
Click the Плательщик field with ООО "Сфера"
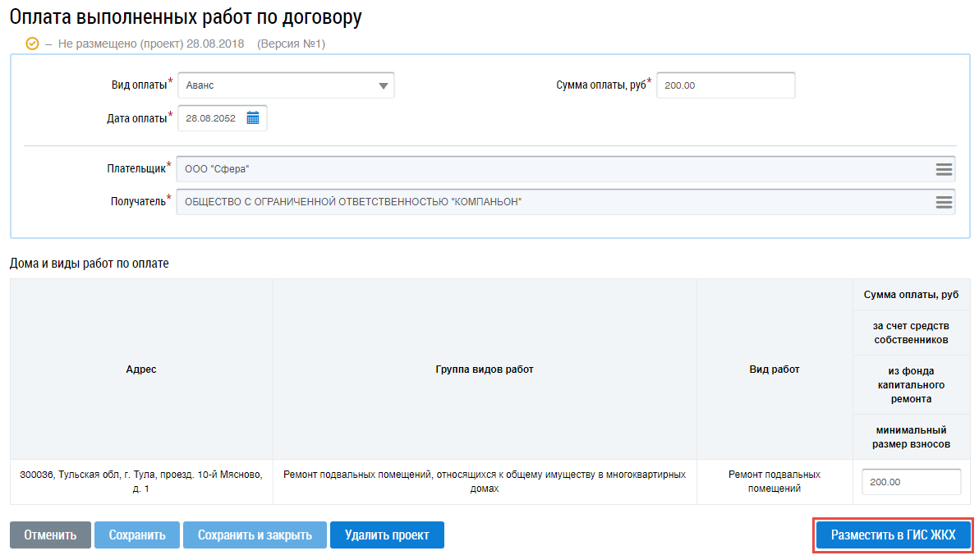[550, 169]
